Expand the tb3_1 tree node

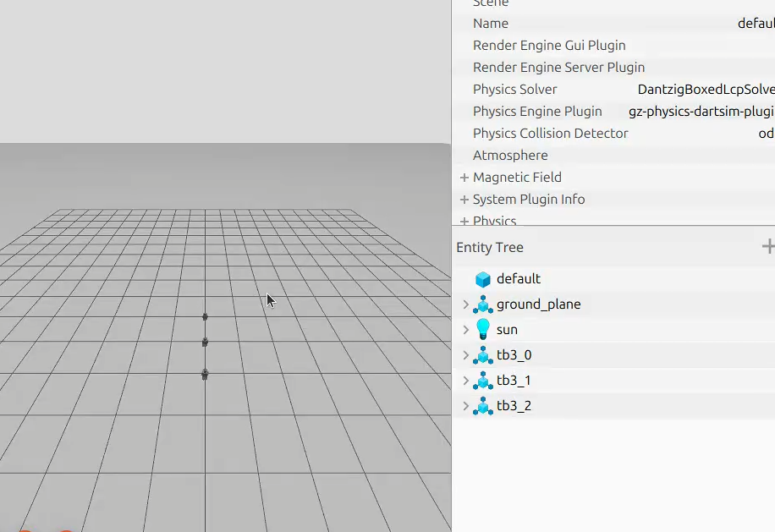click(465, 381)
